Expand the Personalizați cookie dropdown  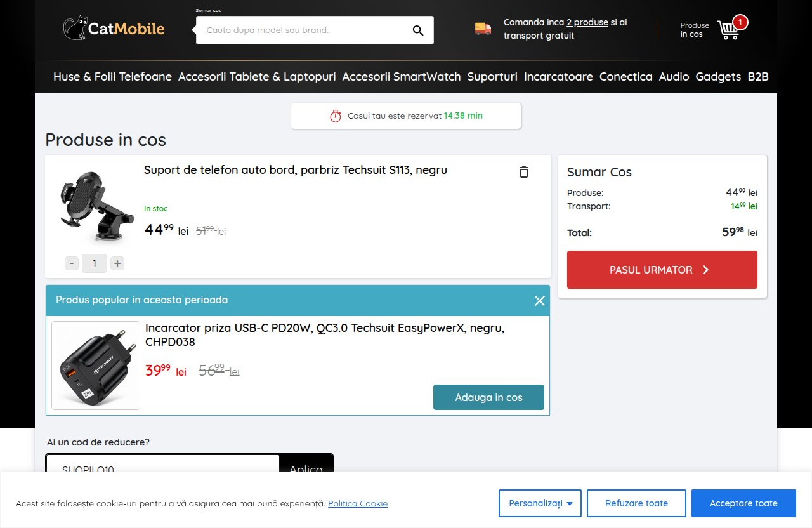coord(541,503)
